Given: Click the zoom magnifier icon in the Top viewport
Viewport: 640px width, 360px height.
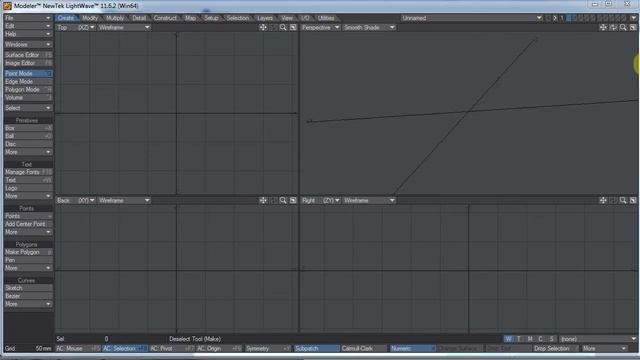Looking at the screenshot, I should tap(283, 27).
